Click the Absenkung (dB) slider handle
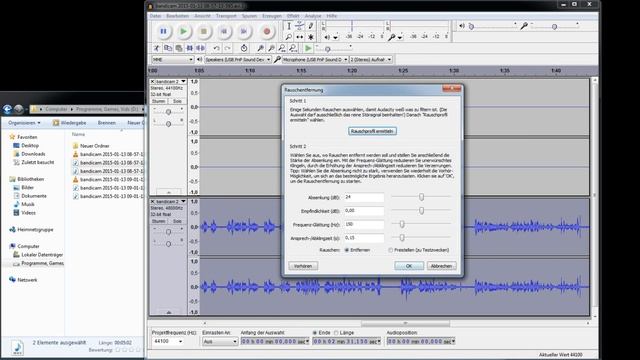The width and height of the screenshot is (640, 360). coord(421,197)
